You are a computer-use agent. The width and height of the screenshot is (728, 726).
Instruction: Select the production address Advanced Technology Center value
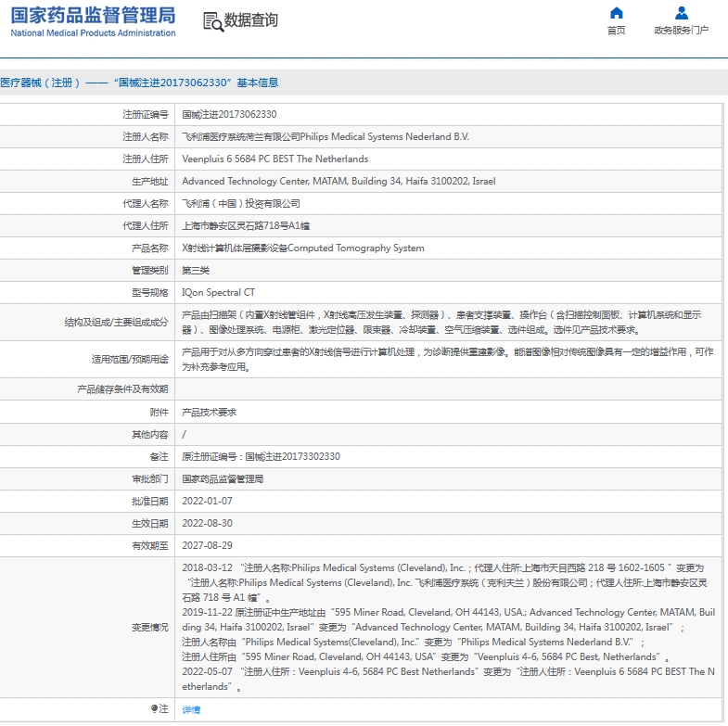(x=338, y=181)
